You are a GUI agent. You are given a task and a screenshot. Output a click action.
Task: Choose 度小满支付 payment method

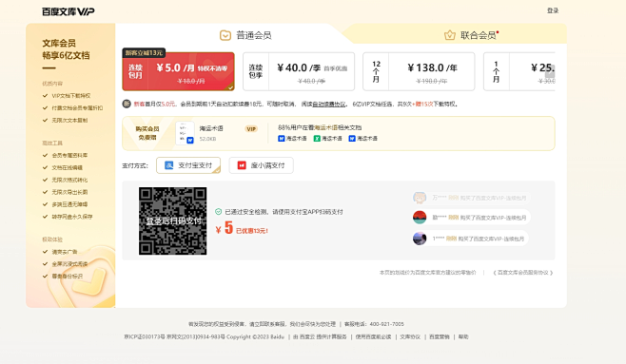[x=261, y=165]
